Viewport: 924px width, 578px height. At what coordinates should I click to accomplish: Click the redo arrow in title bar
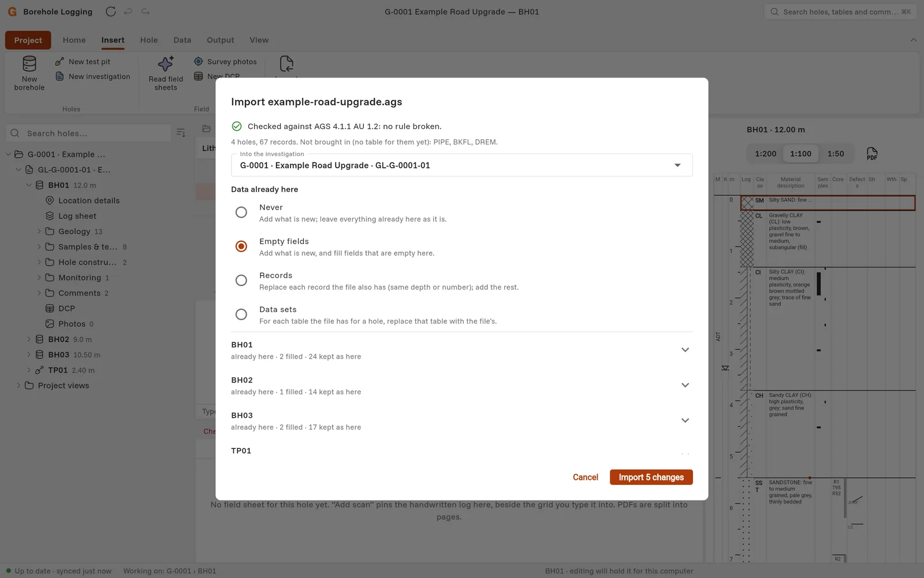pyautogui.click(x=146, y=12)
